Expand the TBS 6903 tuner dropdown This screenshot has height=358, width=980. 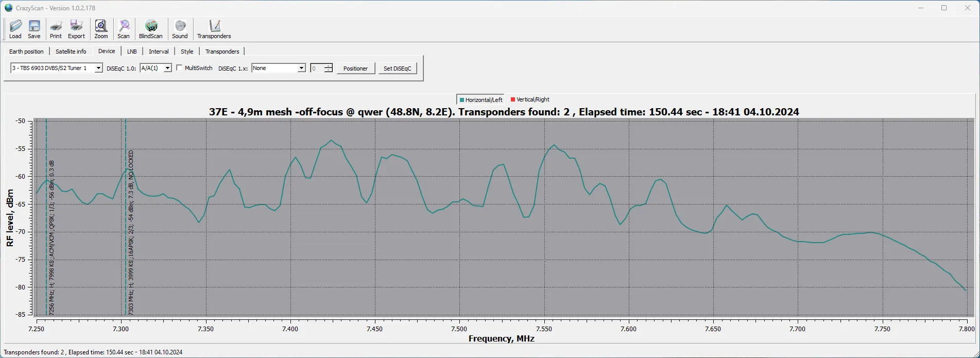coord(98,68)
